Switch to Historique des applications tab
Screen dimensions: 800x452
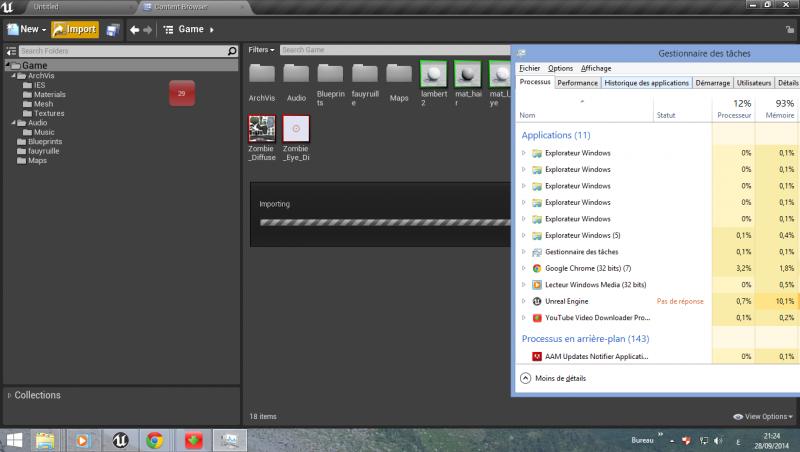click(646, 83)
